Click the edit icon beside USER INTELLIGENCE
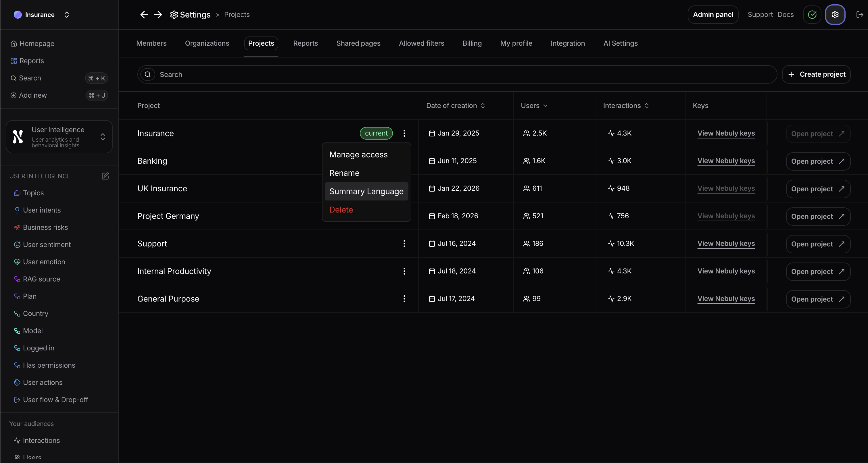The height and width of the screenshot is (463, 868). [x=105, y=176]
